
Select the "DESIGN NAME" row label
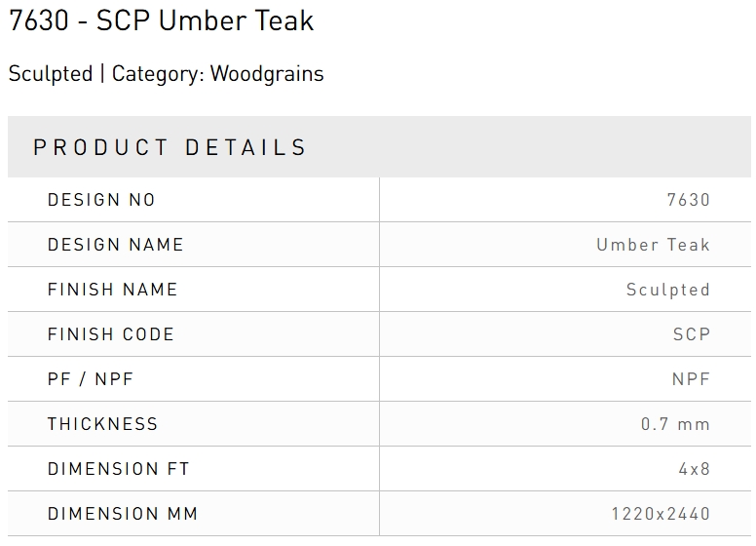[115, 245]
